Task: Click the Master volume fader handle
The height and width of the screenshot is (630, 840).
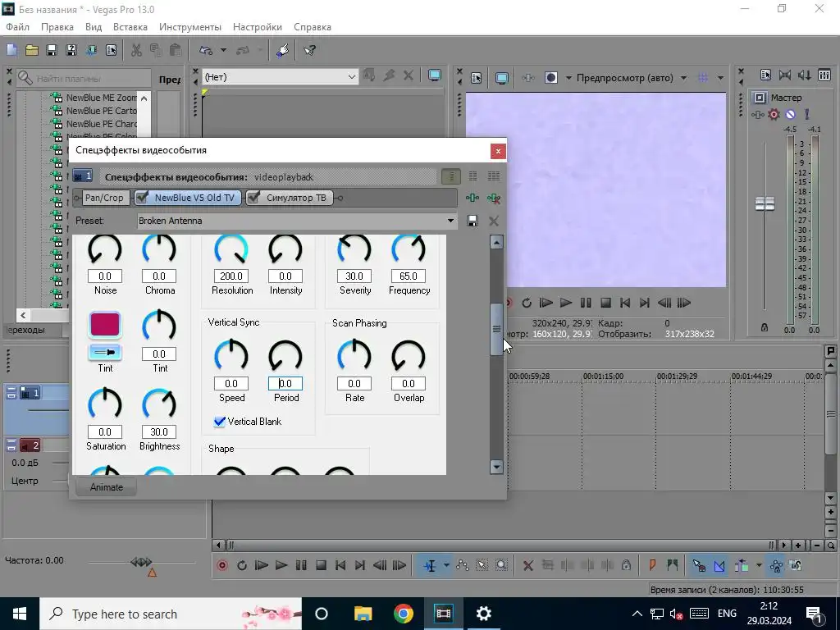Action: coord(765,203)
